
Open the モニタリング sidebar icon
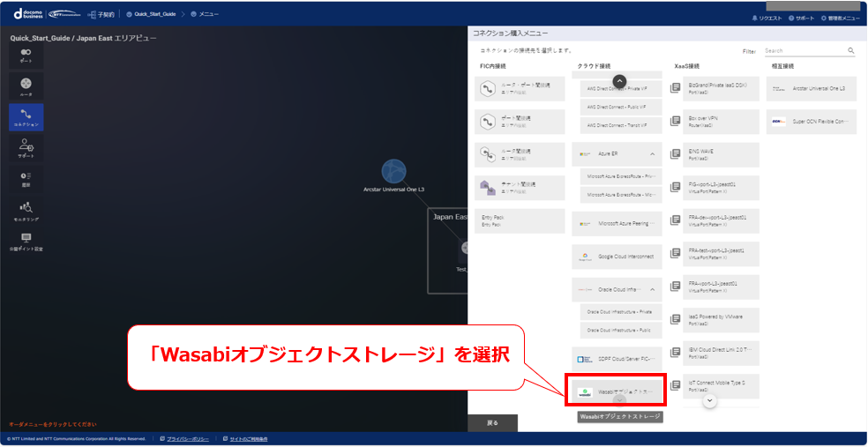(26, 212)
